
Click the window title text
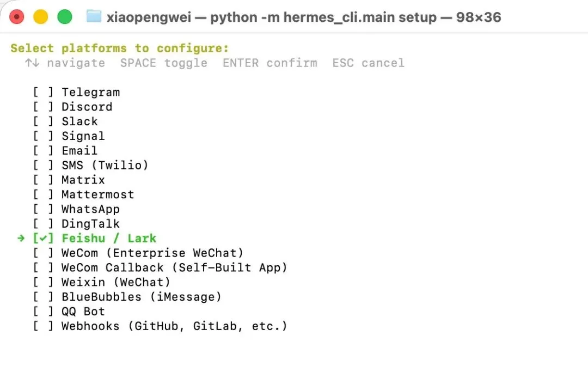click(x=303, y=17)
